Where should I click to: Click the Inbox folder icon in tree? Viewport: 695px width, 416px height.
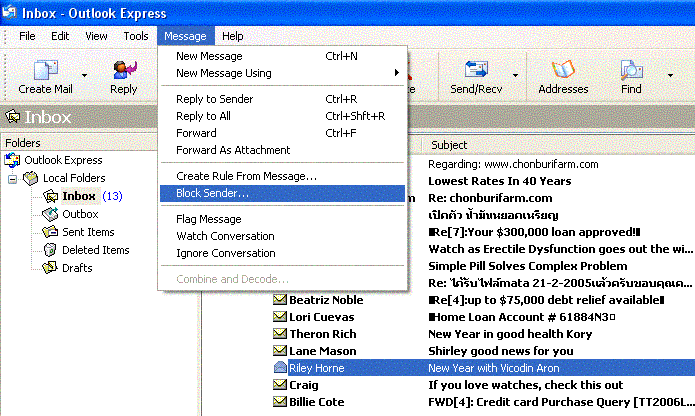coord(50,196)
